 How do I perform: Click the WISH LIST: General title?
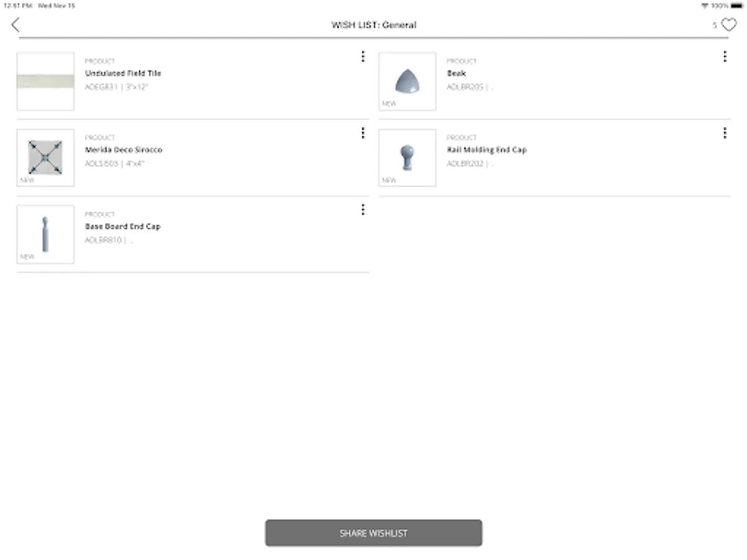(x=374, y=25)
